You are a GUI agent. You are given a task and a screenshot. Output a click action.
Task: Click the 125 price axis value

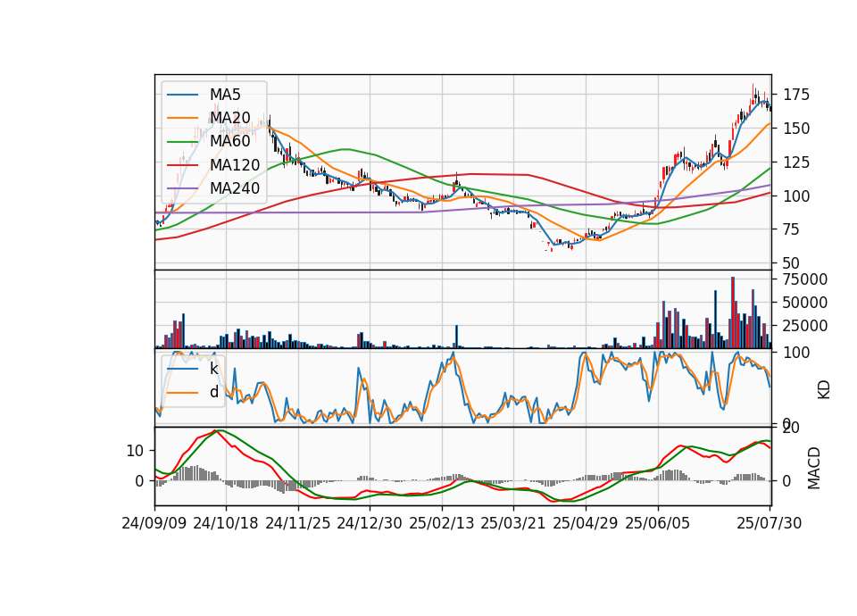click(796, 162)
